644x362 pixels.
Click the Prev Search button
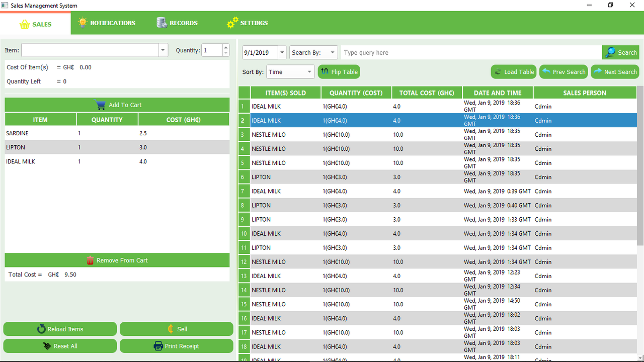[564, 72]
